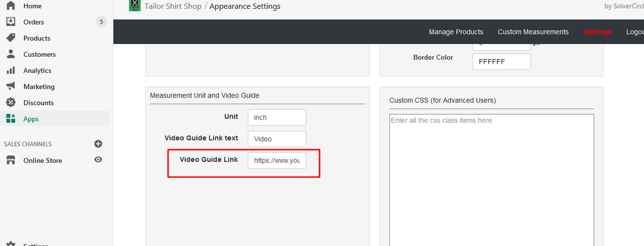Open the Discounts menu item
The image size is (644, 246).
38,103
